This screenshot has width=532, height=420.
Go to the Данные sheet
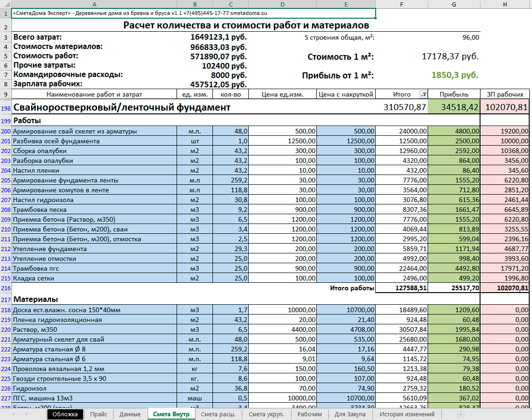click(x=130, y=414)
